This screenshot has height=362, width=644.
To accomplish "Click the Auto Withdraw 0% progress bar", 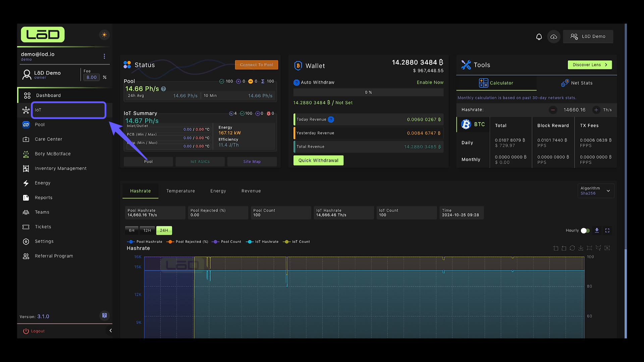I will point(368,93).
